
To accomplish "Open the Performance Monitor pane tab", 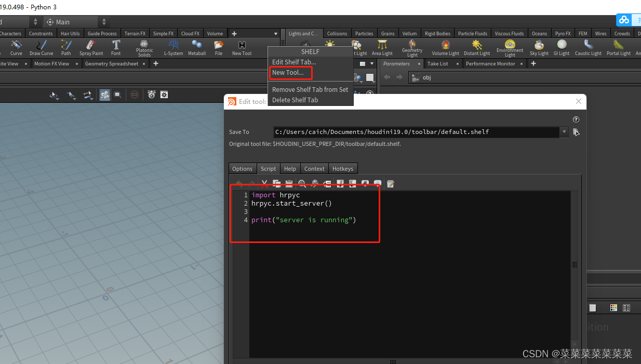I will 490,63.
